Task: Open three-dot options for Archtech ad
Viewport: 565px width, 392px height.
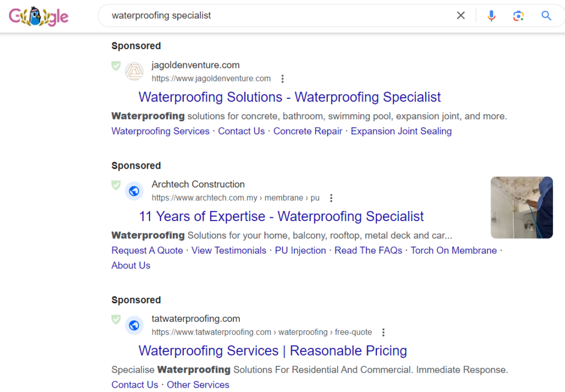Action: (x=331, y=198)
